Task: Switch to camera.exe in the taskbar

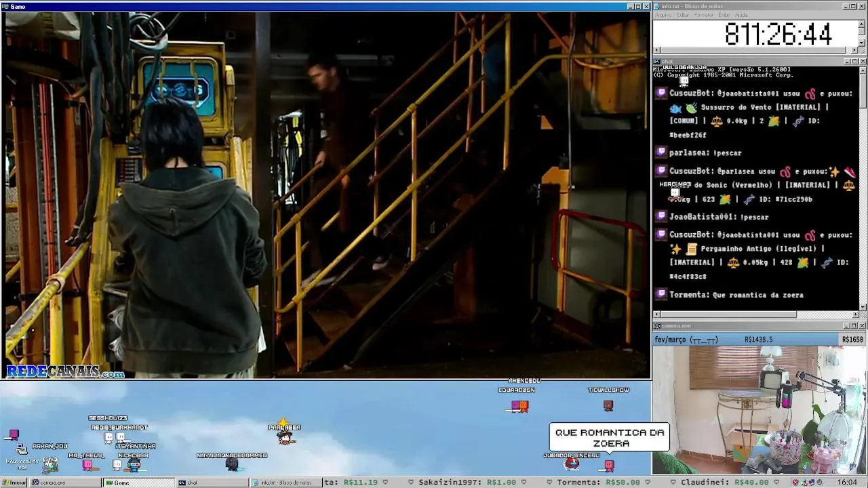Action: (66, 483)
